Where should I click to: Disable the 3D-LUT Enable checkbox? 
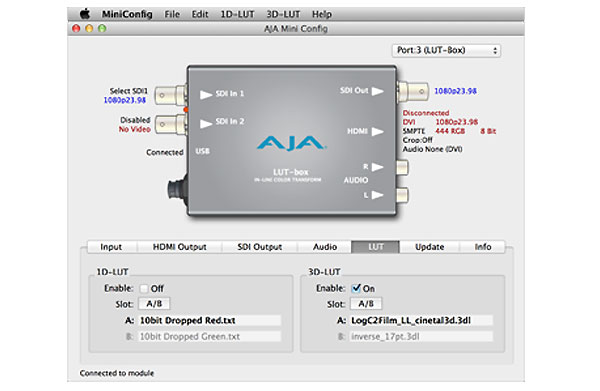pyautogui.click(x=356, y=288)
